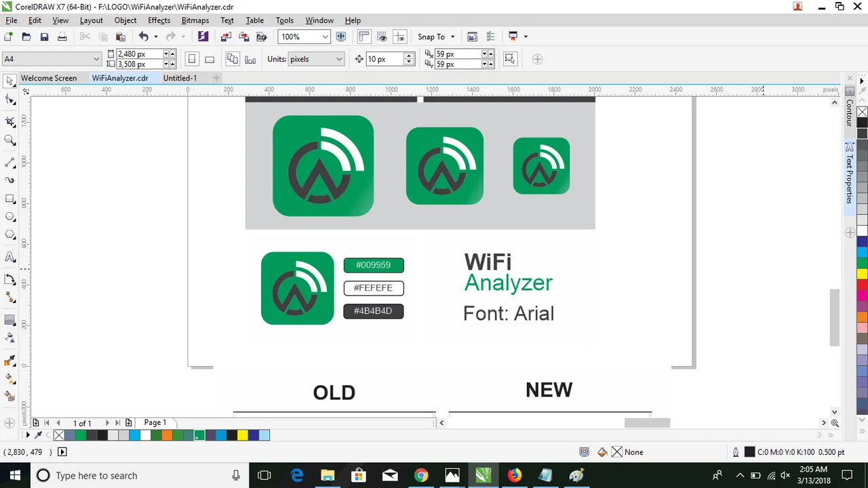Image resolution: width=868 pixels, height=488 pixels.
Task: Open the Bitmaps menu
Action: coord(195,20)
